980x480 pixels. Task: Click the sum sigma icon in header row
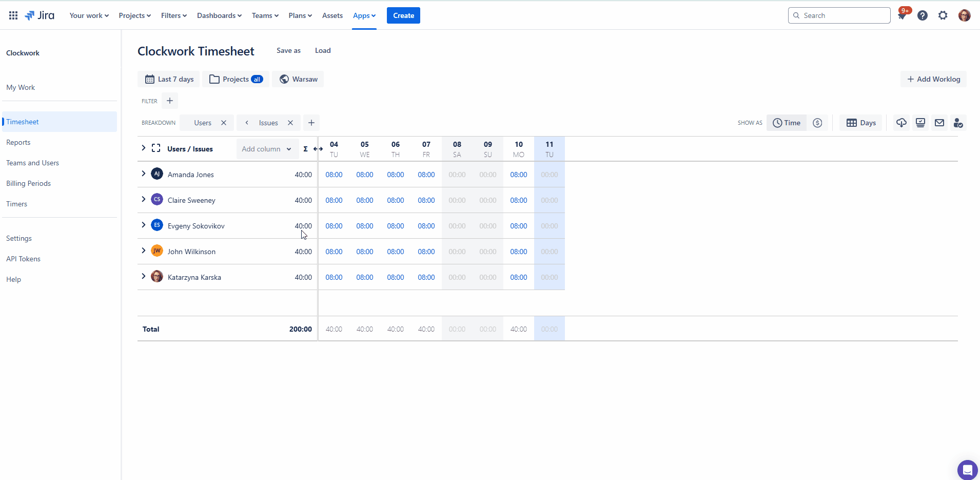[x=305, y=149]
